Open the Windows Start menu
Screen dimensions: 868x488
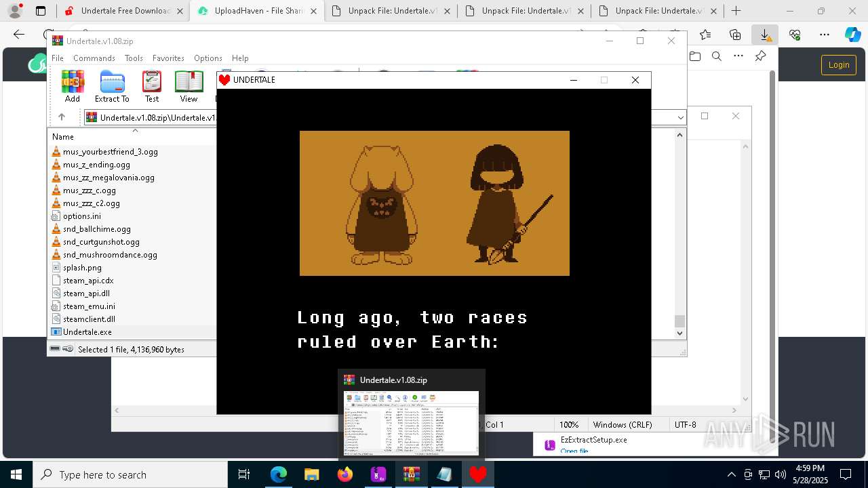(16, 474)
